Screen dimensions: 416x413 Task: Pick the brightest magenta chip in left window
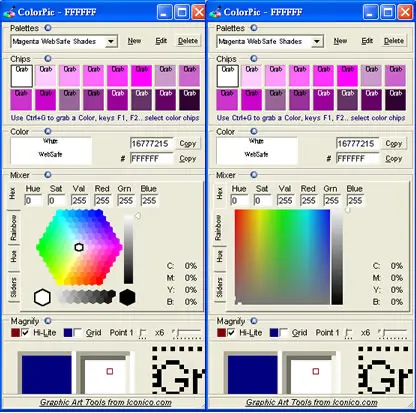[x=142, y=76]
